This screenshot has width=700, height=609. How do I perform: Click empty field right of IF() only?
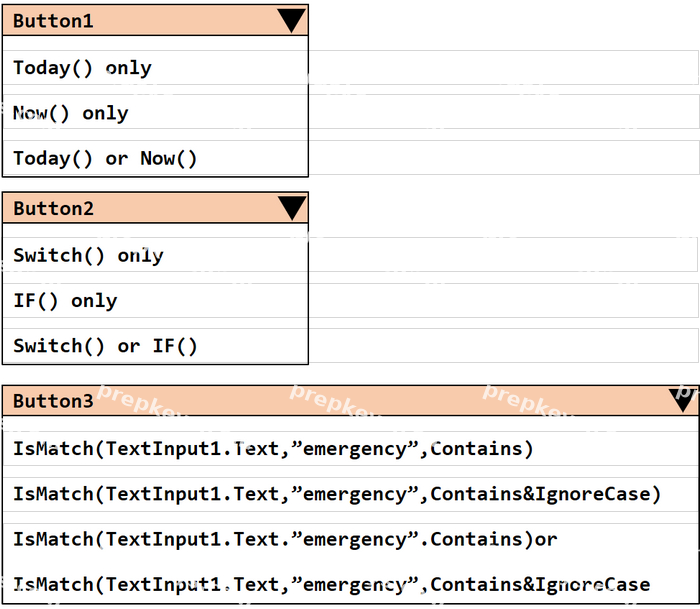503,300
